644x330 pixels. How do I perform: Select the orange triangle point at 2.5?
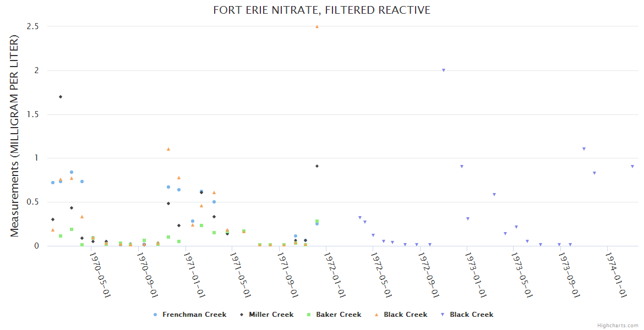[317, 26]
